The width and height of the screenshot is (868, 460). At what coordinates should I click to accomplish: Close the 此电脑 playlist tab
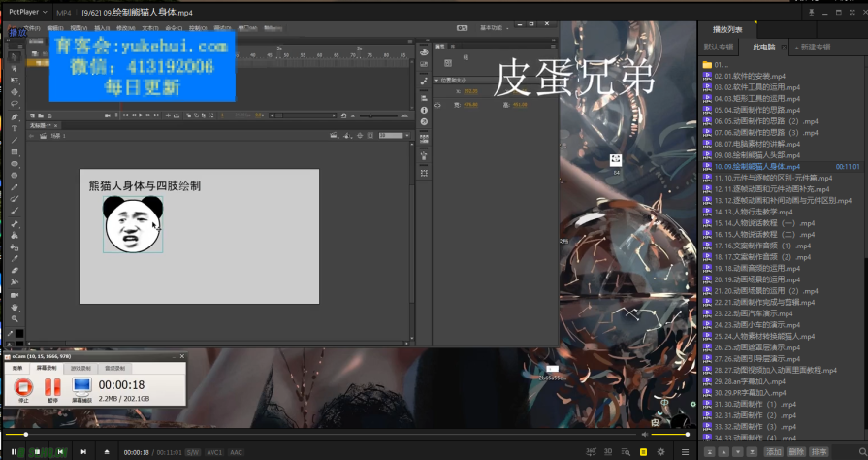click(784, 48)
